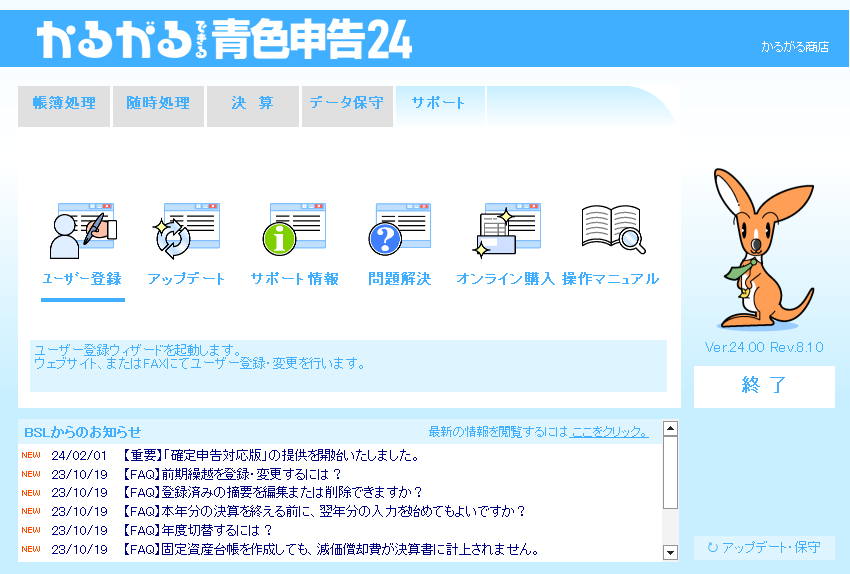Click the kangaroo mascot image
The height and width of the screenshot is (574, 850).
tap(764, 249)
